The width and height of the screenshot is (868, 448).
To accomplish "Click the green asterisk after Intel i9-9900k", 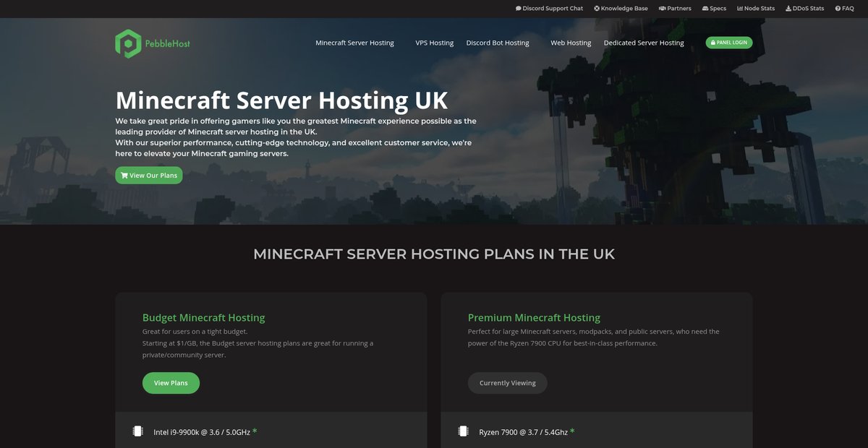I will (255, 431).
